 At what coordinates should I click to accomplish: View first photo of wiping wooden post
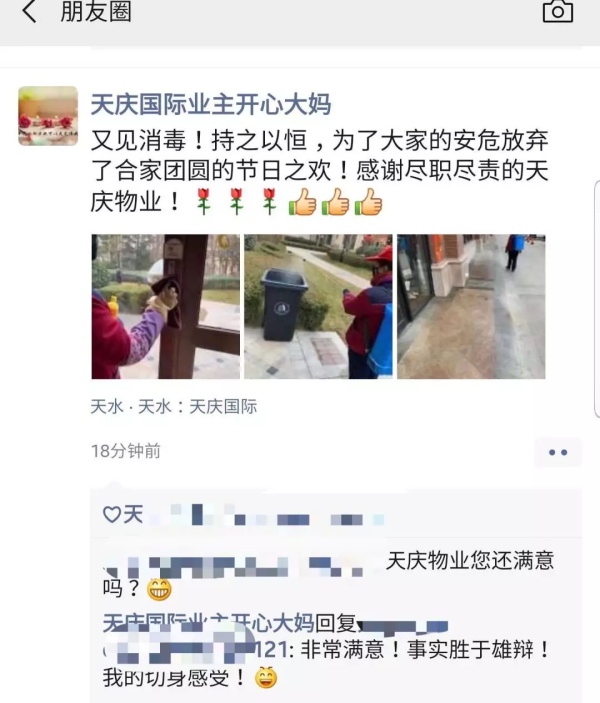pos(165,306)
